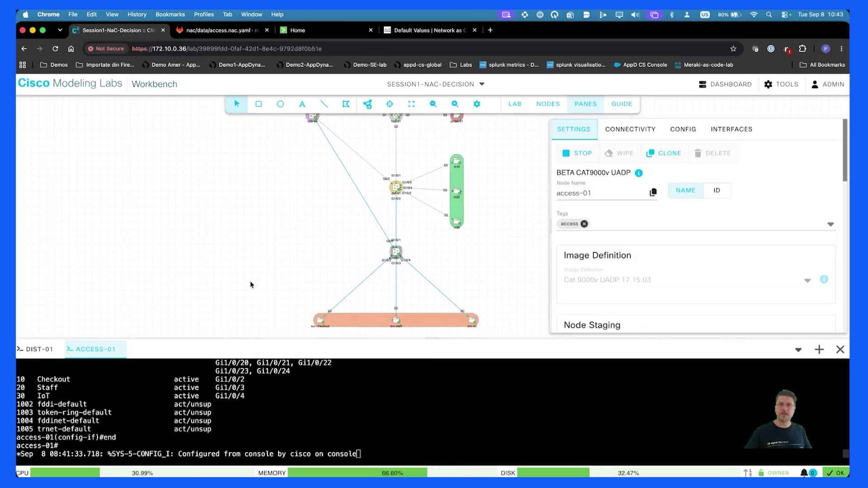
Task: Show info for BETA CAT9000v UADP
Action: point(639,173)
